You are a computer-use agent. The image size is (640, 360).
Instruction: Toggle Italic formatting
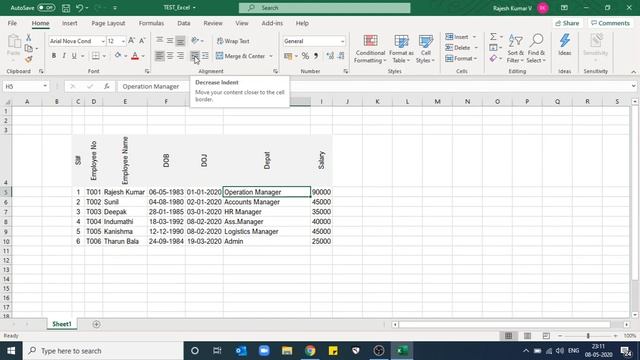(64, 56)
